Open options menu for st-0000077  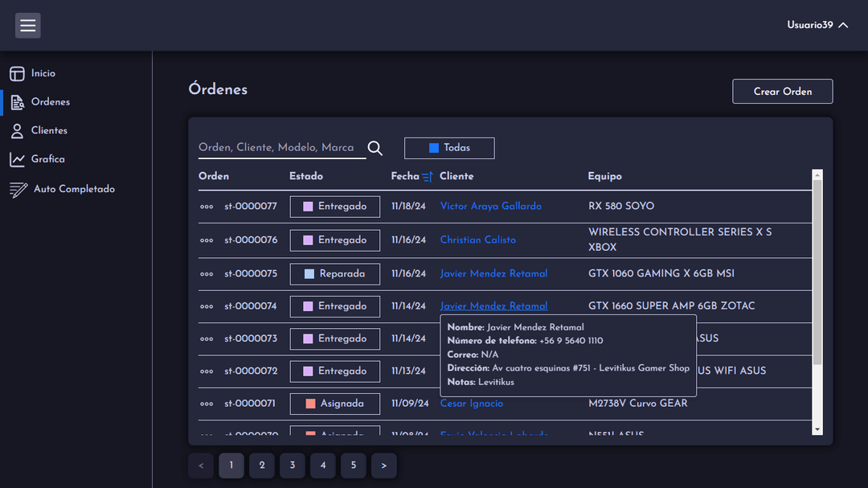(207, 207)
